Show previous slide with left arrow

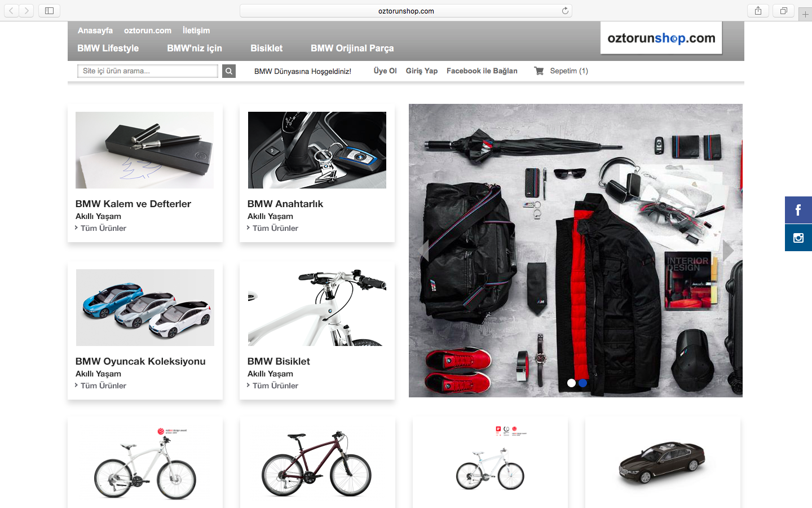pos(423,251)
